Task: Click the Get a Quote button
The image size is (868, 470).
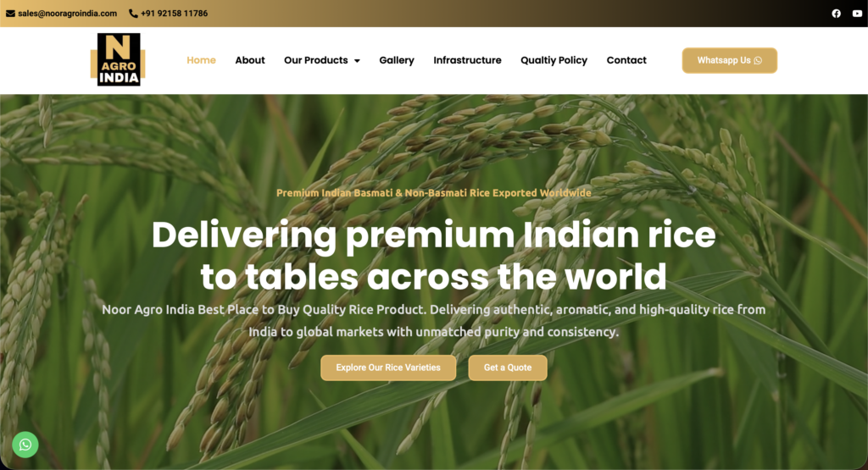Action: (508, 368)
